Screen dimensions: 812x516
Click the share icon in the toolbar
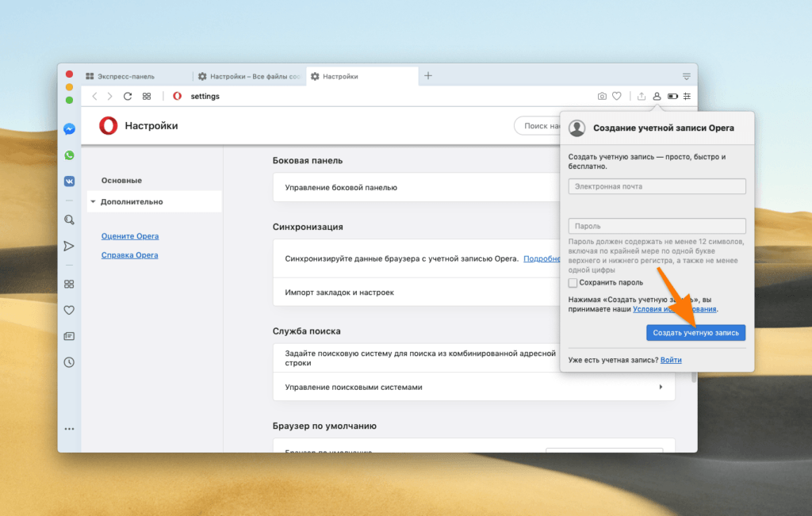coord(641,96)
